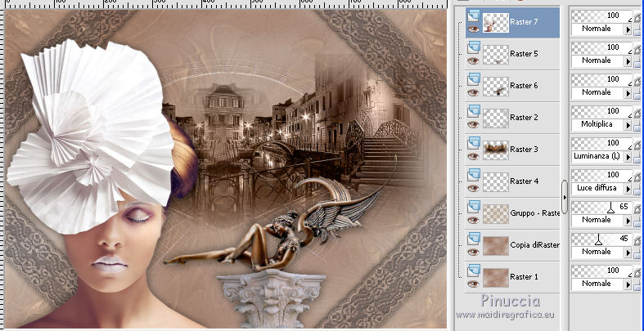
Task: Hide the Gruppo - Raster layer eye
Action: [x=474, y=220]
